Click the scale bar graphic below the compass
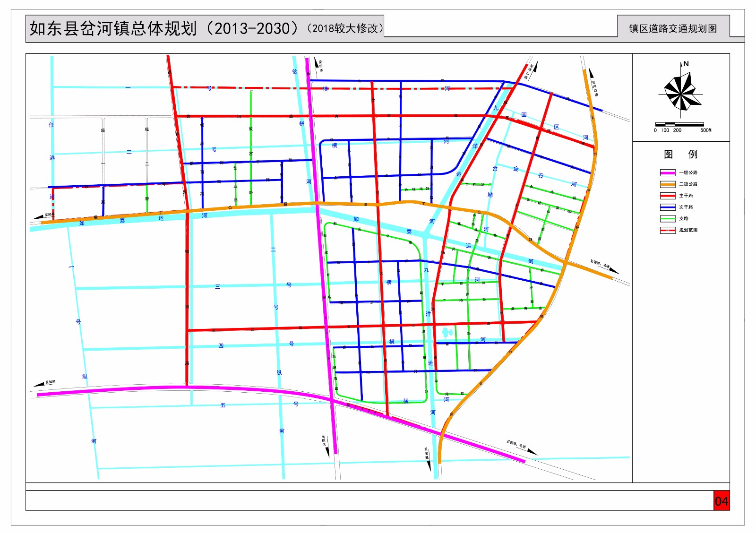This screenshot has width=756, height=534. coord(679,124)
